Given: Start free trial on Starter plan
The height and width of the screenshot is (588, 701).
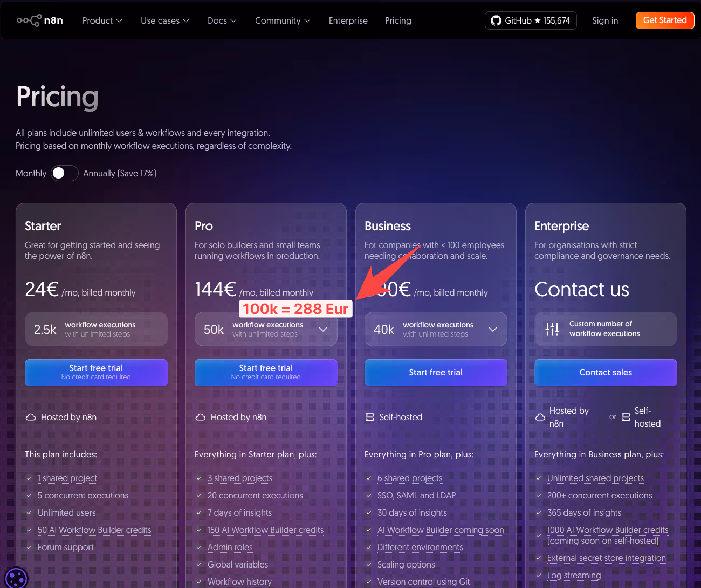Looking at the screenshot, I should click(x=96, y=372).
